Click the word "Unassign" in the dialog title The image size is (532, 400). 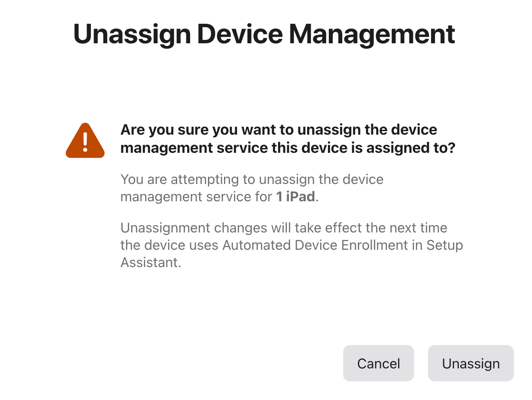(x=132, y=34)
